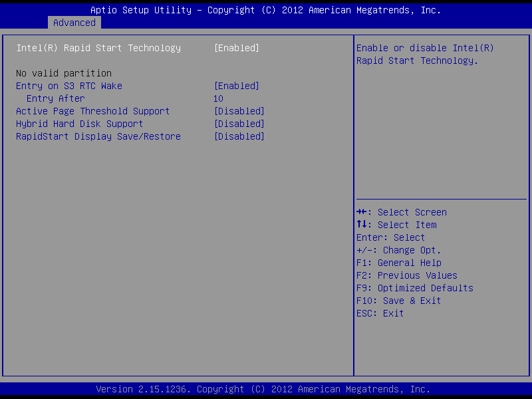Click the Entry After value 10

[218, 98]
